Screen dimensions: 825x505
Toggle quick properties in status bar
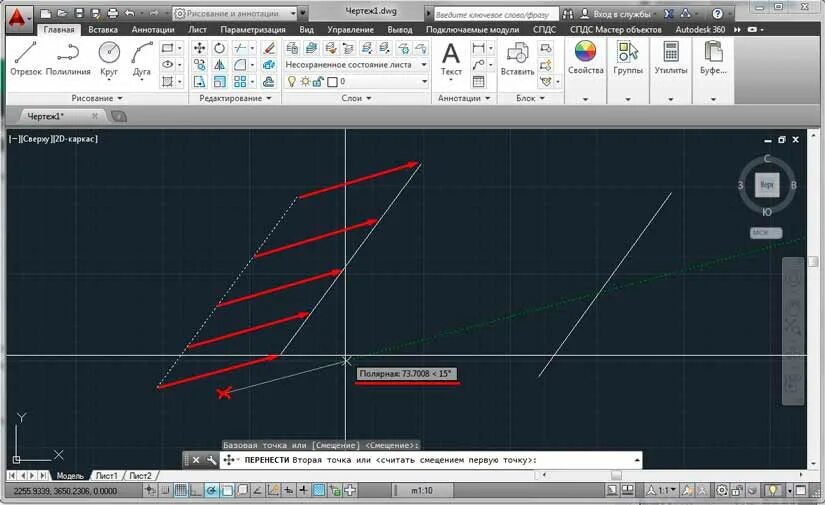335,491
